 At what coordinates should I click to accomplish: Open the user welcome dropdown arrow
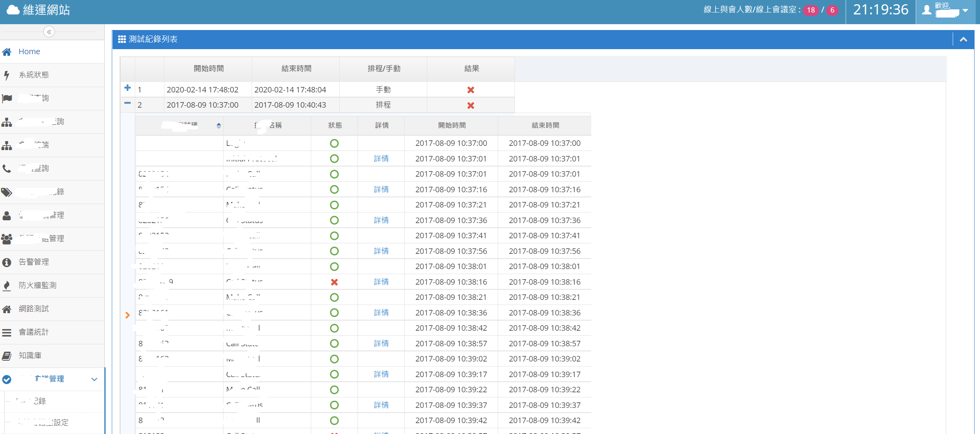[965, 11]
